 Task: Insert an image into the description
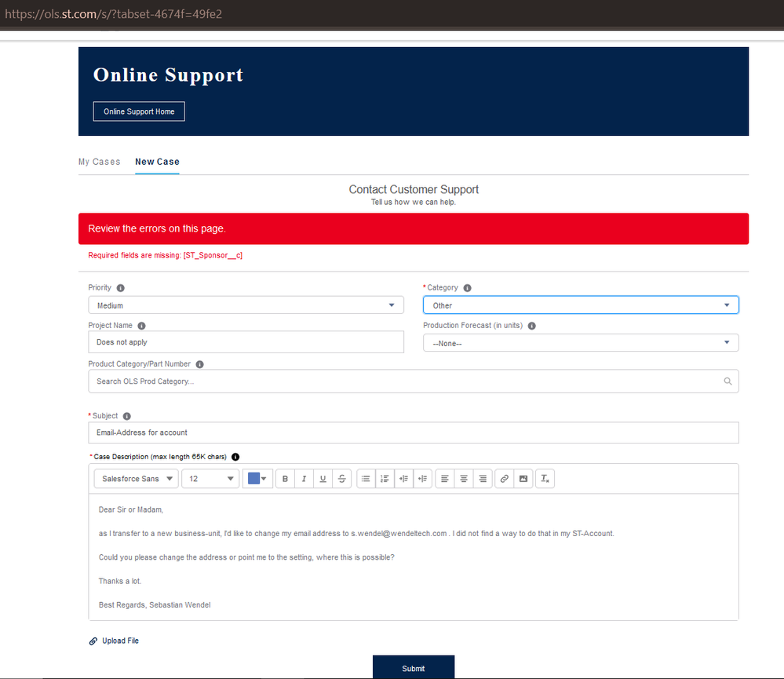click(523, 479)
